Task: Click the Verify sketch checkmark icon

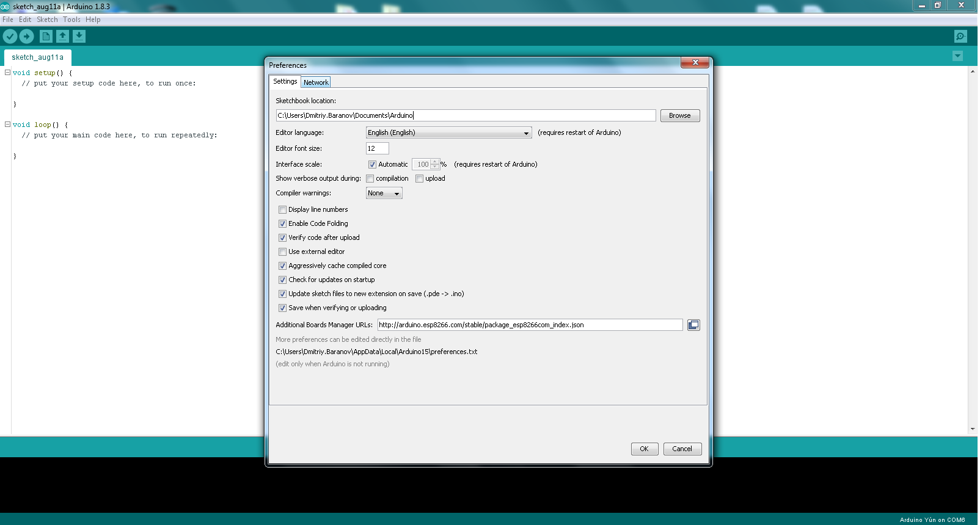Action: click(x=10, y=37)
